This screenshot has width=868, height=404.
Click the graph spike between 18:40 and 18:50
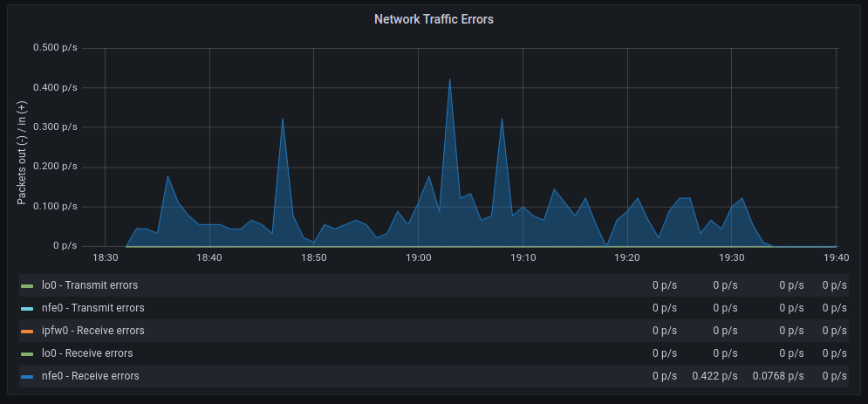pos(283,120)
